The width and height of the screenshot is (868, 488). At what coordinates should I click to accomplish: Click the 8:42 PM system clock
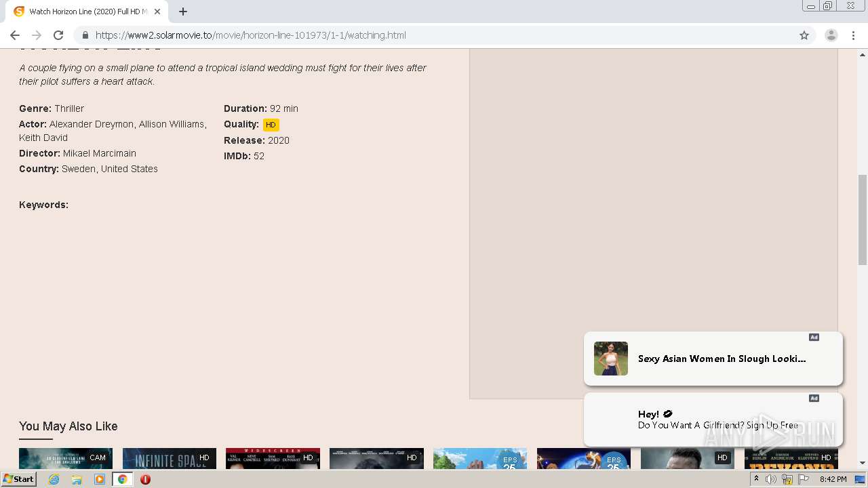coord(833,479)
